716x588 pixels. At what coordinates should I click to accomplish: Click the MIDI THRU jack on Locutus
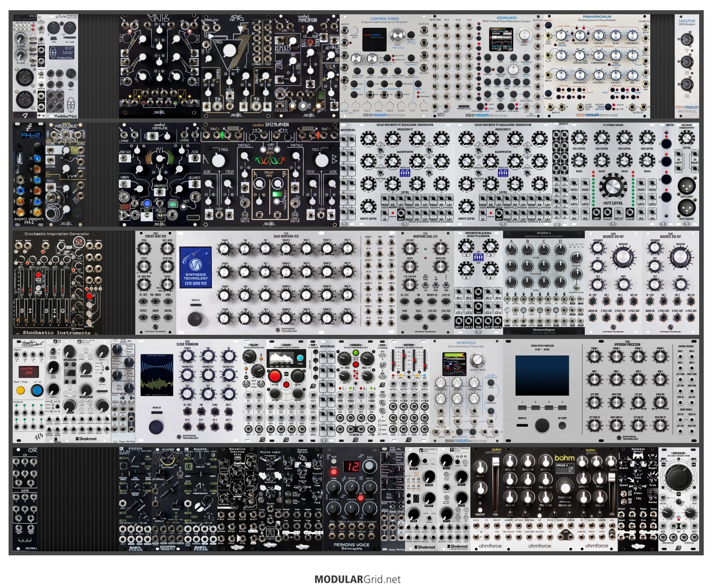687,85
